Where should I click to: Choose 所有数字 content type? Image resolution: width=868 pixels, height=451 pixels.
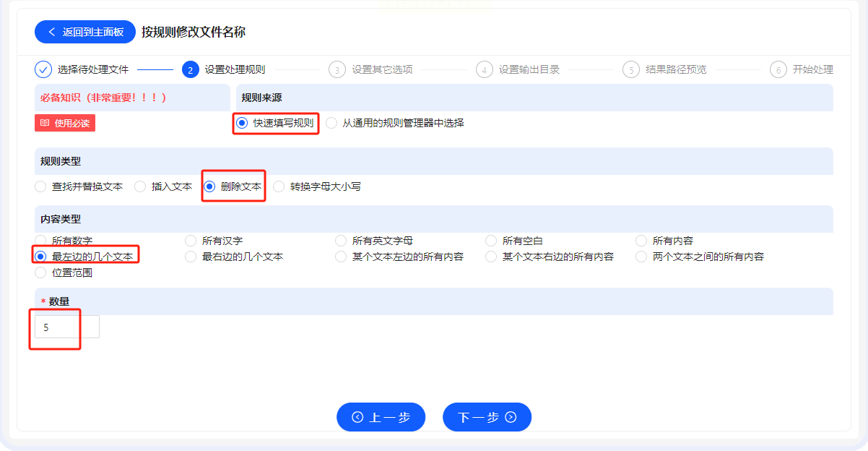(x=64, y=241)
